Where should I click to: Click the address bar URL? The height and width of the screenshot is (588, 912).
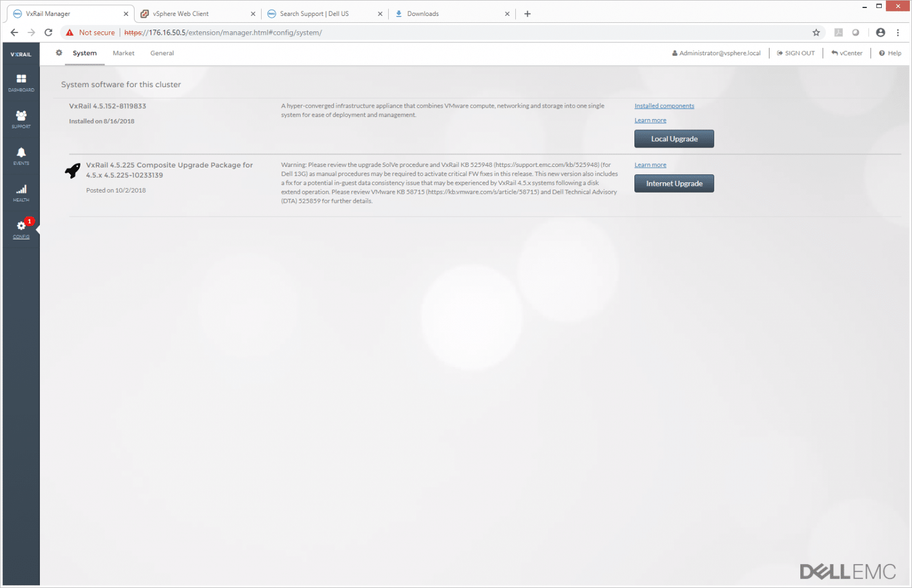point(223,32)
